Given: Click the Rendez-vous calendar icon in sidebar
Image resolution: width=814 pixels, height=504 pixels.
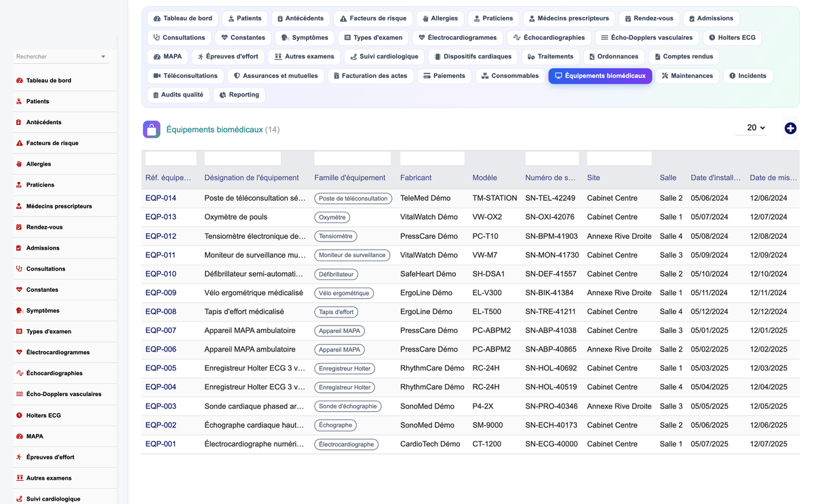Looking at the screenshot, I should coord(19,227).
